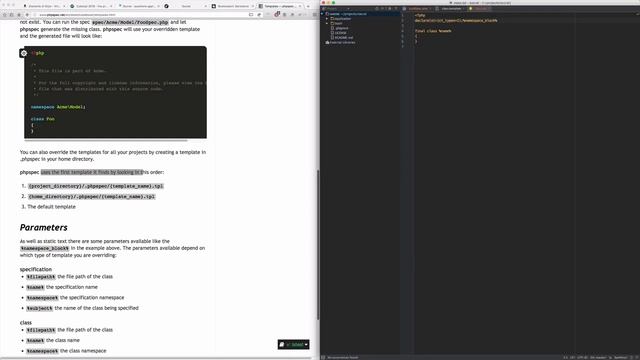Click 'The default template' list item
This screenshot has height=360, width=640.
click(51, 207)
